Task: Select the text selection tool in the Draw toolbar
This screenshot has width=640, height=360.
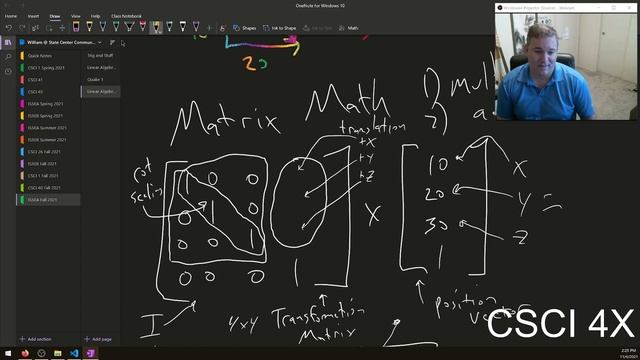Action: (36, 28)
